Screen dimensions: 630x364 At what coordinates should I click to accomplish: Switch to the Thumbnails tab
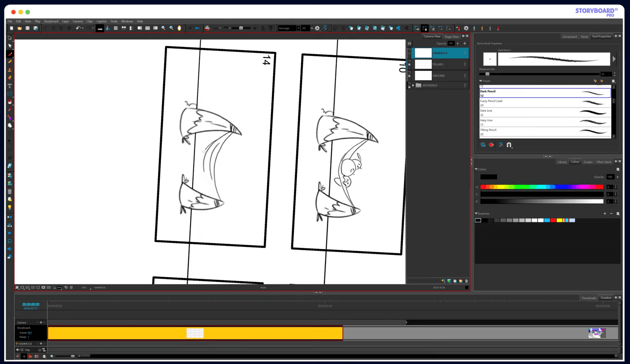pos(589,298)
